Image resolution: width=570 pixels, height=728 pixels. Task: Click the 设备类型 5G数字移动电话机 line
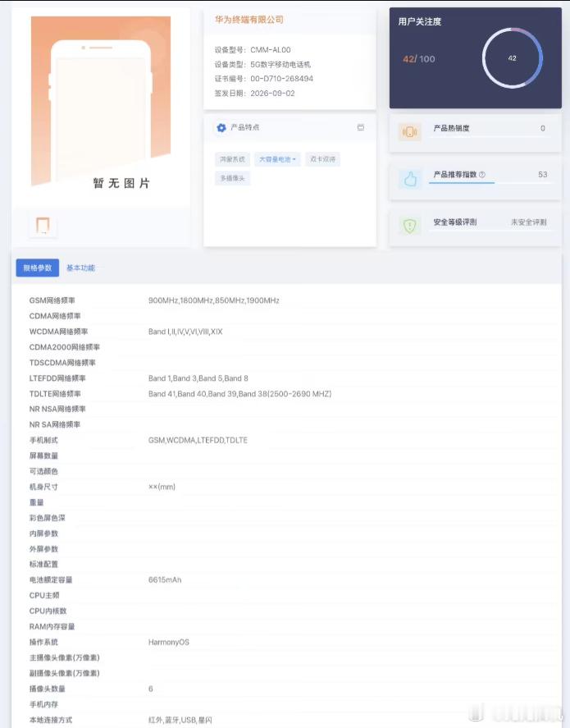[262, 65]
